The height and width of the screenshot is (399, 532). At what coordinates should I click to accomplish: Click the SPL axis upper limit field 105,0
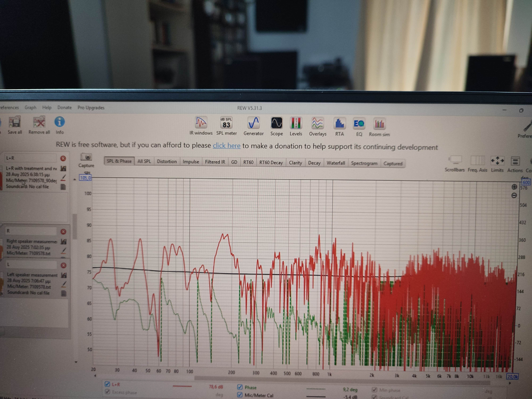(x=85, y=178)
